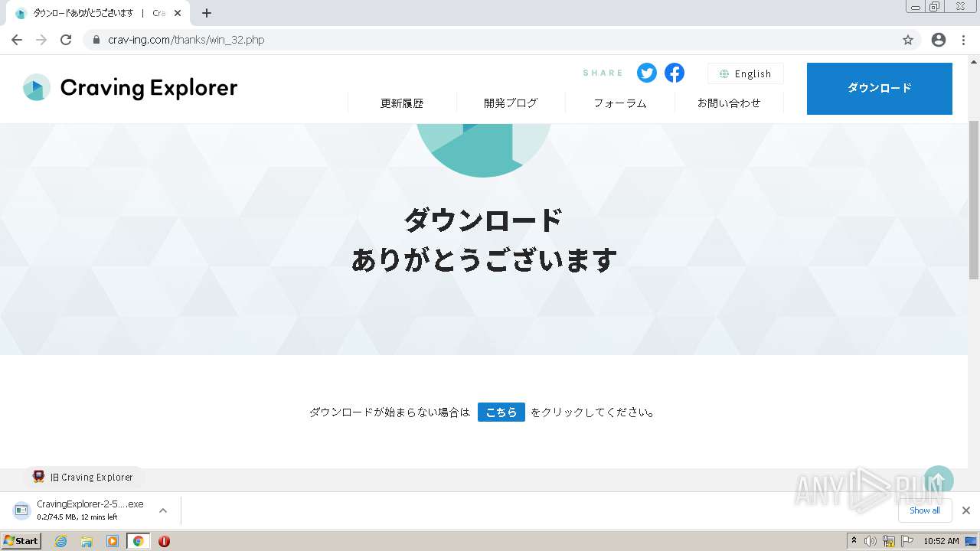Open the お問い合わせ menu item
The height and width of the screenshot is (551, 980).
(x=729, y=103)
